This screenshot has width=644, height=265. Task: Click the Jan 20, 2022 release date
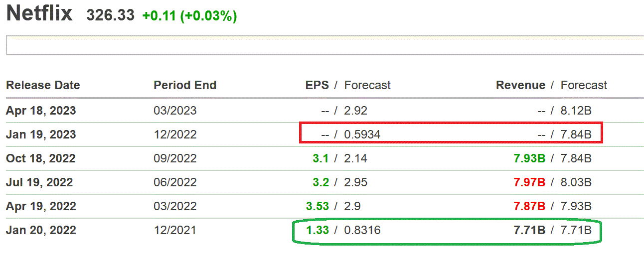pos(41,230)
